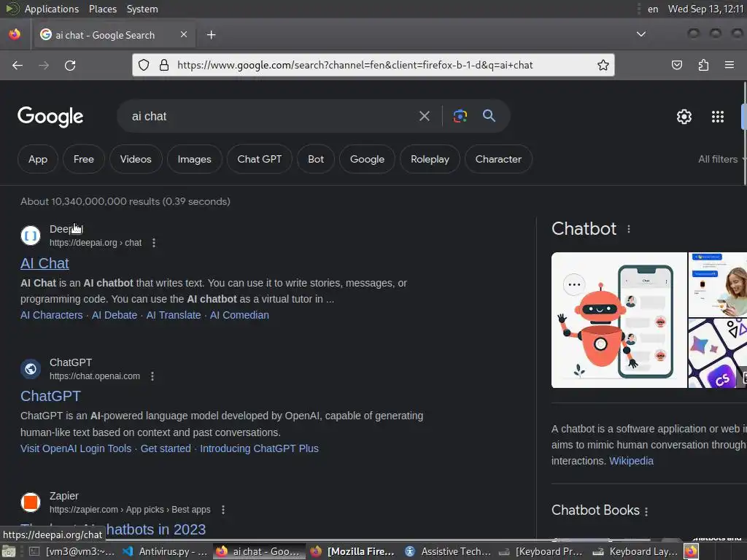Screen dimensions: 747x560
Task: Open Introducing ChatGPT Plus link
Action: point(259,448)
